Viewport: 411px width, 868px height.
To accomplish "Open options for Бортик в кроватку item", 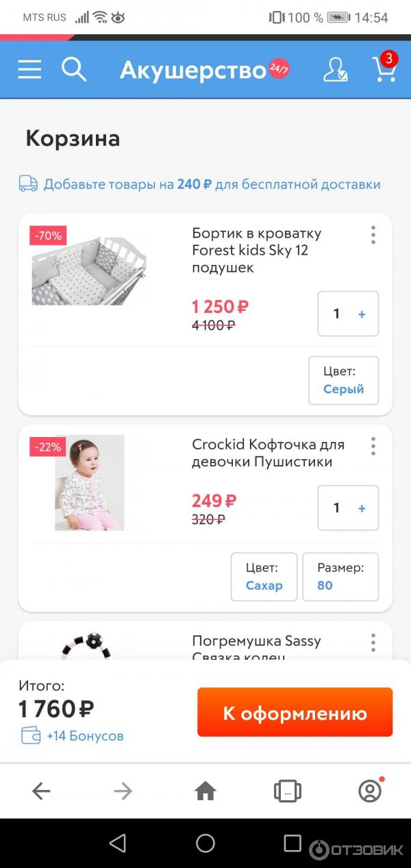I will 373,235.
